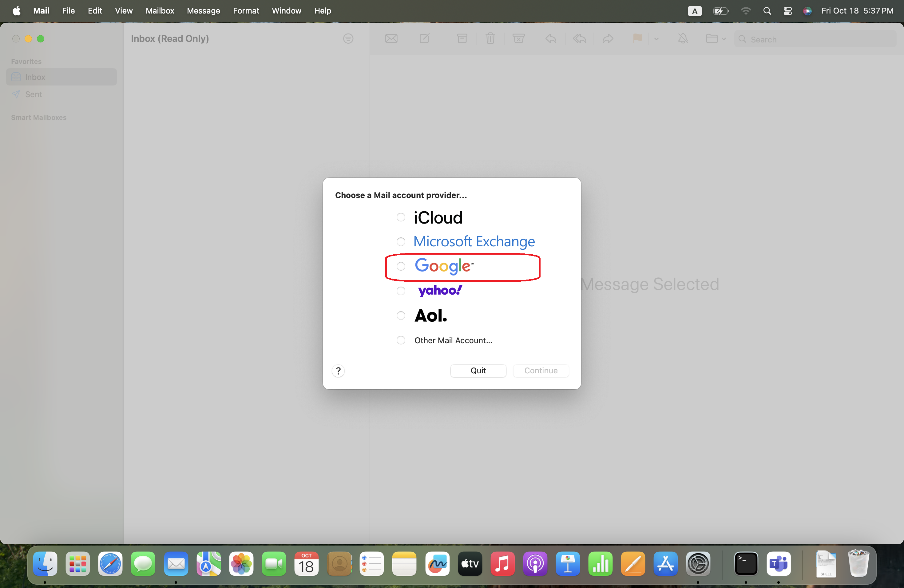Click the Continue button
This screenshot has width=904, height=588.
pos(541,370)
